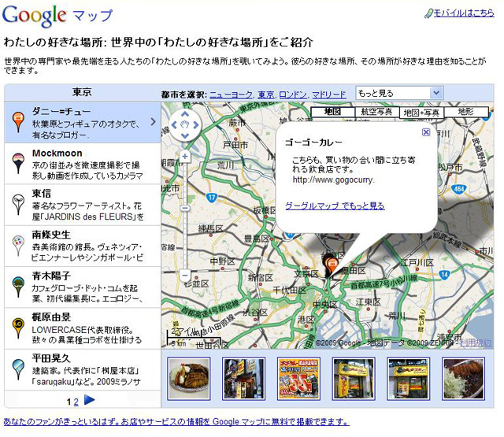Viewport: 504px width, 437px height.
Task: Switch to 航空写真 satellite view
Action: tap(376, 112)
